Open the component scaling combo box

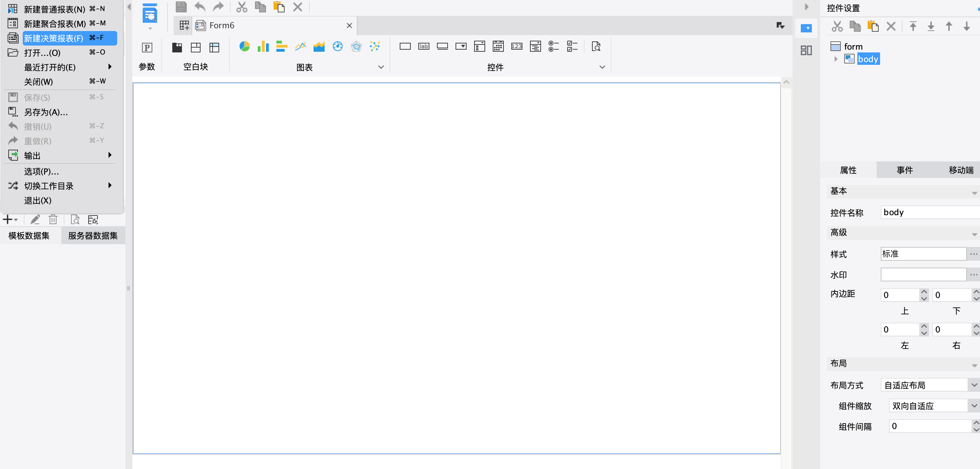tap(974, 406)
